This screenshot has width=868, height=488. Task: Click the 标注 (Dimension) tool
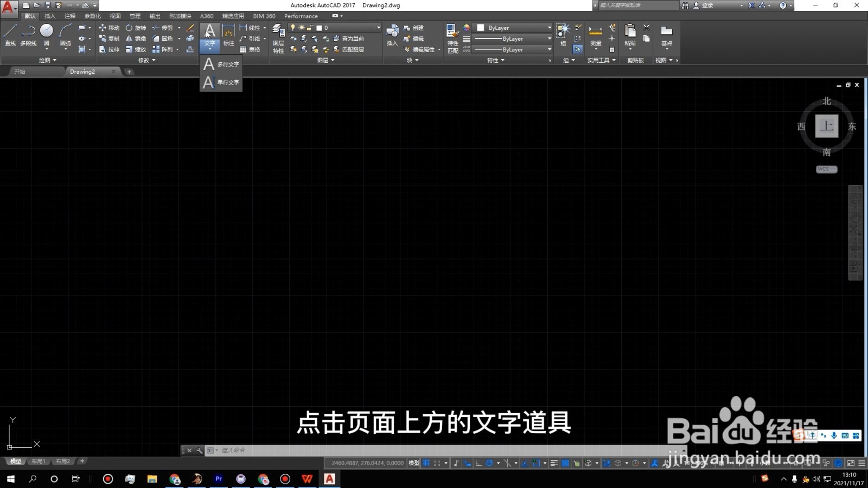pos(229,35)
